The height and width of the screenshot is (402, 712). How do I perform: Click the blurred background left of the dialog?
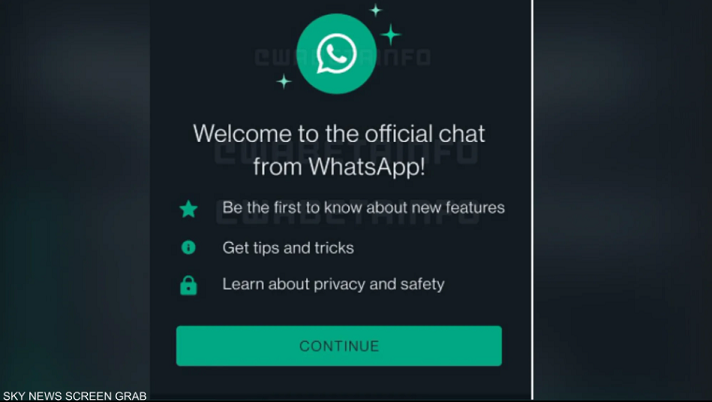click(75, 195)
